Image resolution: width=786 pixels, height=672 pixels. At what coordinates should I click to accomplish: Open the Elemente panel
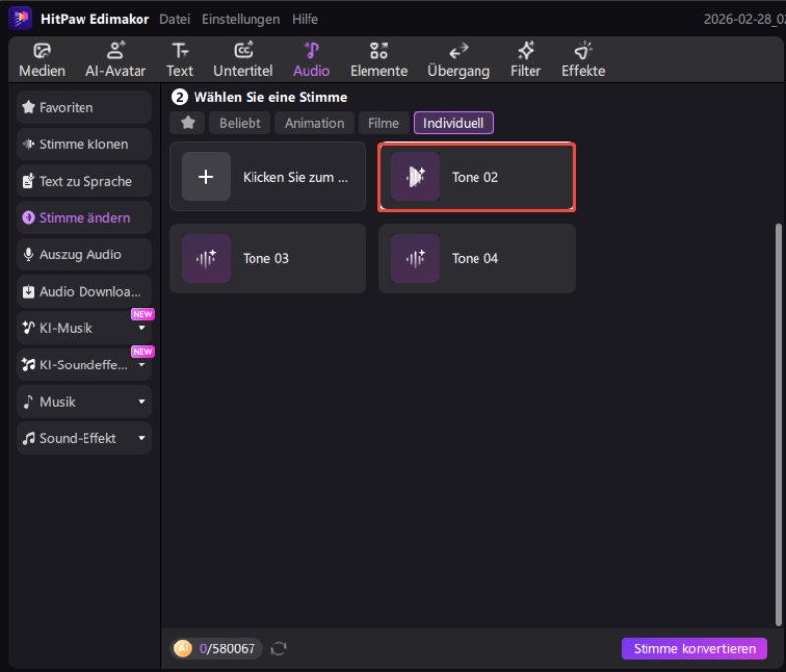pyautogui.click(x=378, y=60)
